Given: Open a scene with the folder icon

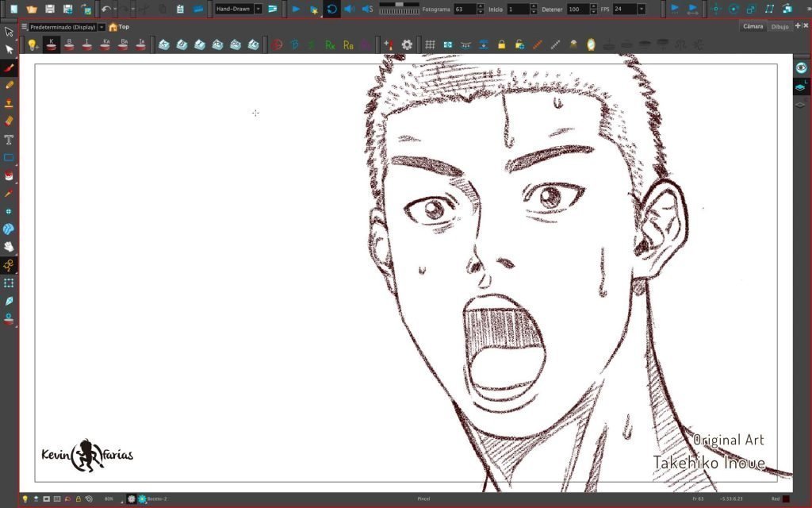Looking at the screenshot, I should [x=32, y=9].
